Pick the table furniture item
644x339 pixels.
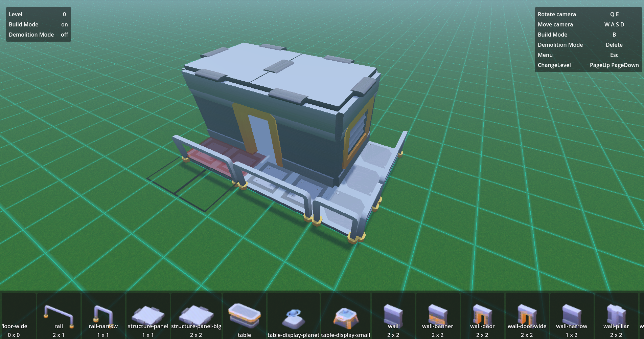point(244,316)
